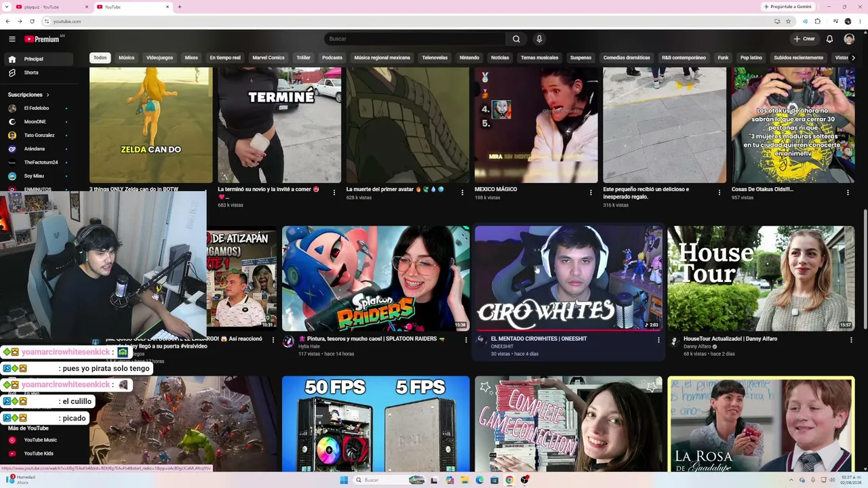This screenshot has width=868, height=488.
Task: Open Danny Alfaro channel link
Action: point(697,346)
